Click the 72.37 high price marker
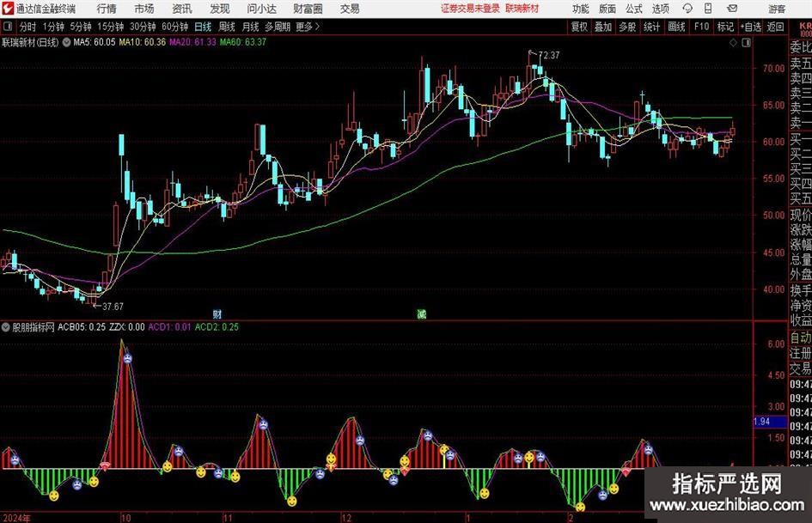 (549, 56)
